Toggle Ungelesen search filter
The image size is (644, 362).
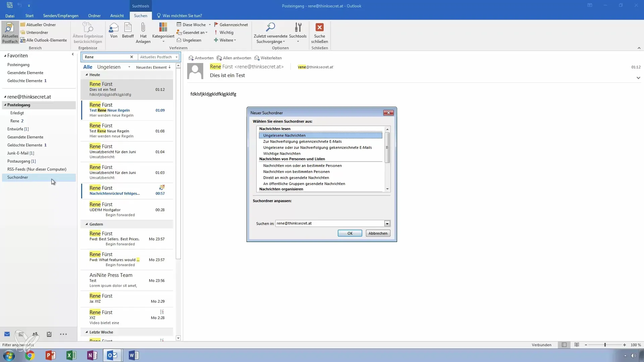(x=189, y=40)
